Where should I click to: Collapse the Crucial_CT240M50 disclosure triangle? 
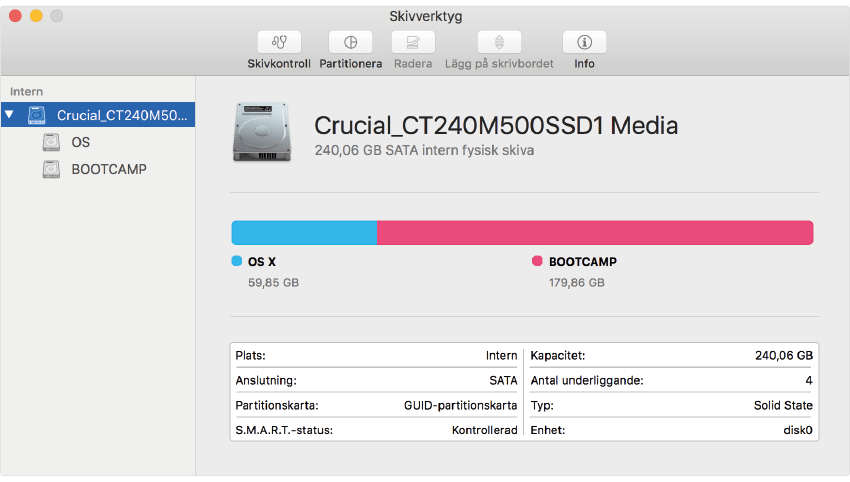[x=10, y=115]
